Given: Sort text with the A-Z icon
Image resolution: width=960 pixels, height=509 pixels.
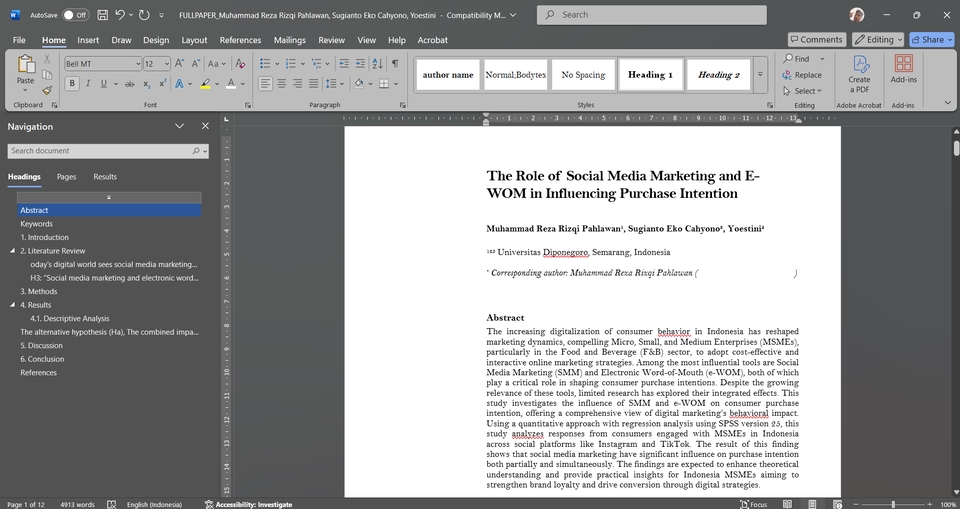Looking at the screenshot, I should tap(378, 64).
